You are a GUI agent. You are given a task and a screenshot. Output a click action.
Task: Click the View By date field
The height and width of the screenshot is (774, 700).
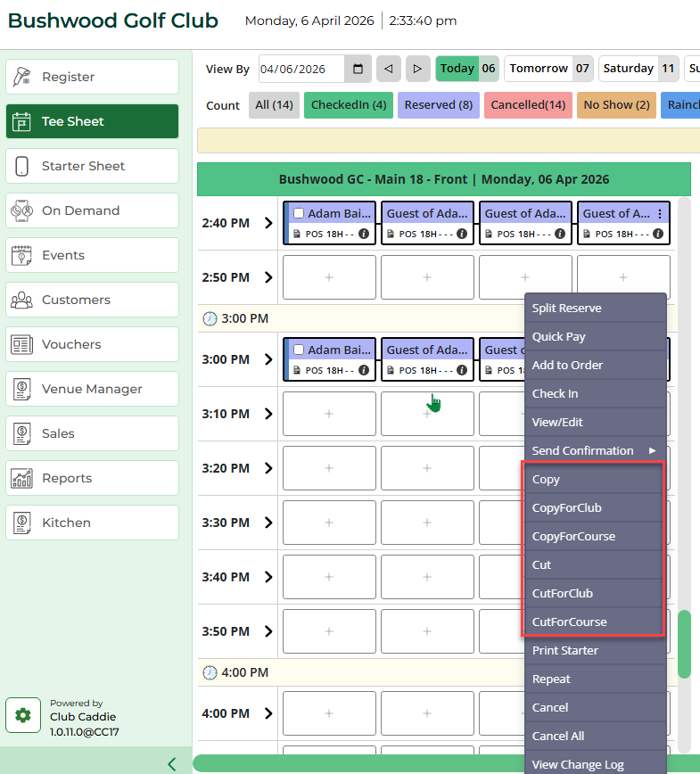point(301,69)
